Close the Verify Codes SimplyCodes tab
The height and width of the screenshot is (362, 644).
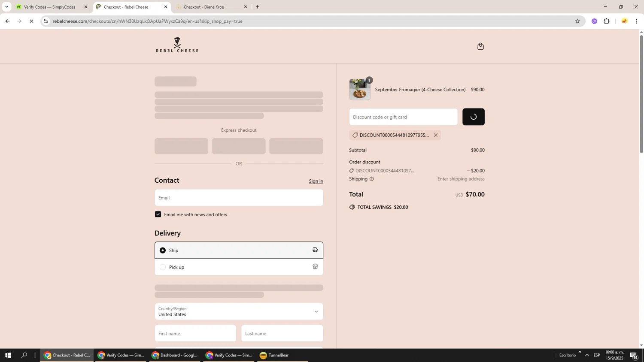(x=85, y=7)
